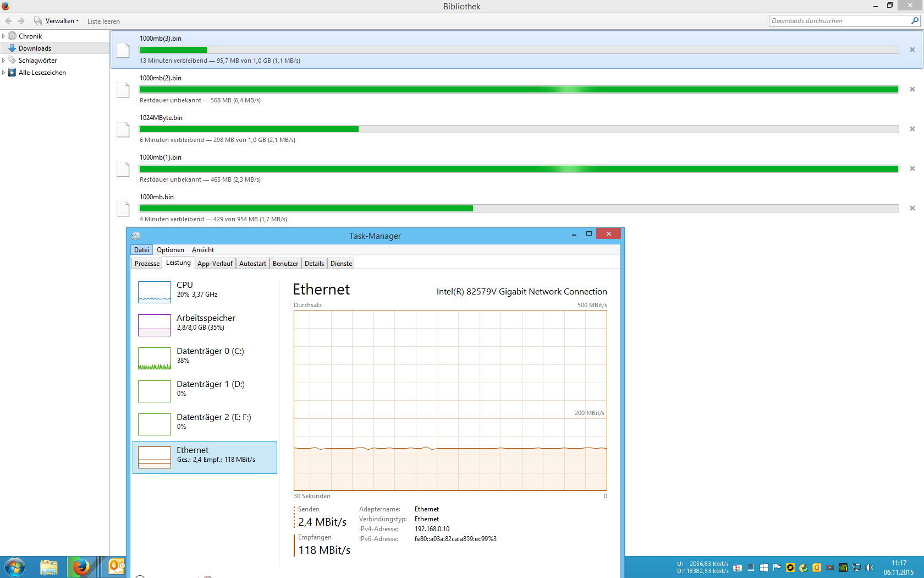Expand the Schlagwörter tree node

(x=3, y=61)
